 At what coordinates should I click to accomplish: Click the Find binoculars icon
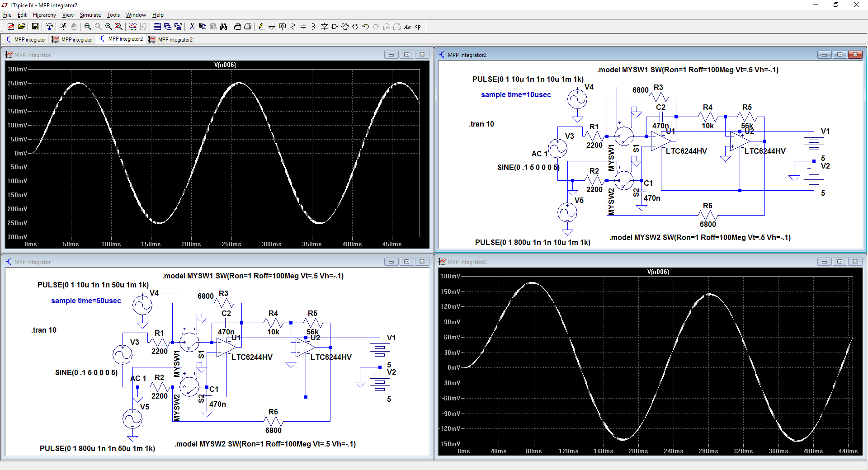coord(223,27)
